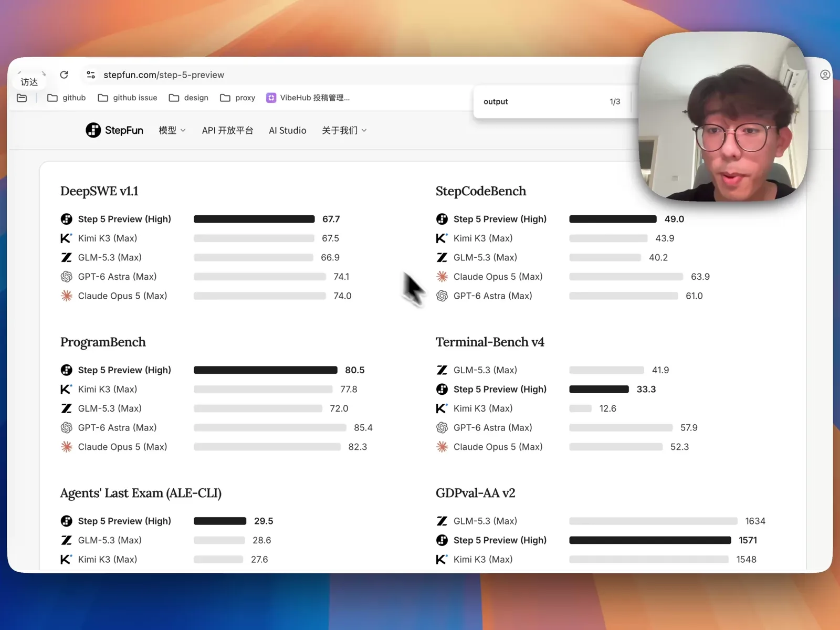This screenshot has height=630, width=840.
Task: Open the VibeHub bookmark icon
Action: tap(271, 98)
